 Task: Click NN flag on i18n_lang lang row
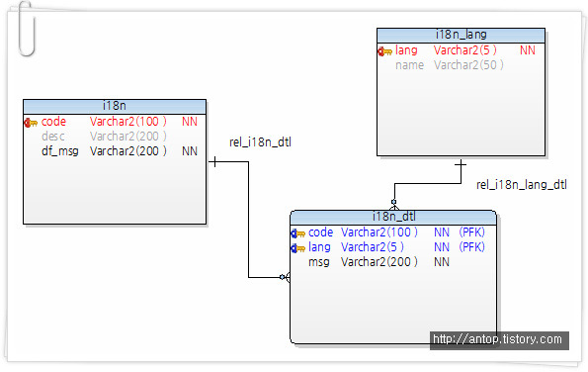pos(528,50)
